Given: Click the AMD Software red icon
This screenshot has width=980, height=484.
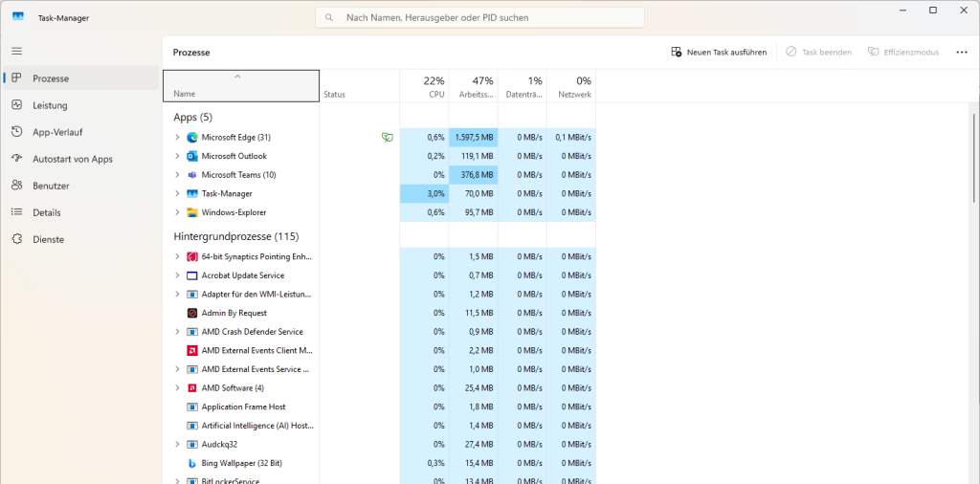Looking at the screenshot, I should click(x=192, y=387).
